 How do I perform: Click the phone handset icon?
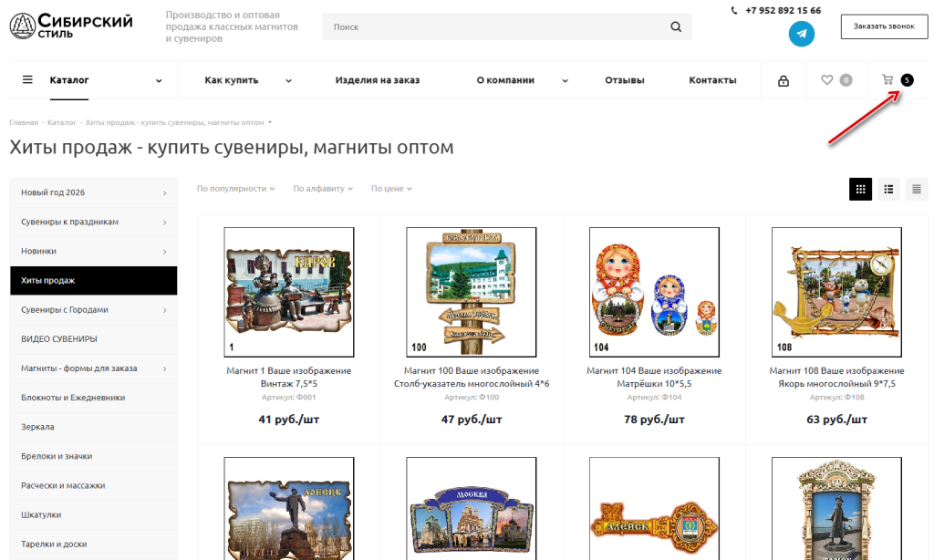point(734,10)
